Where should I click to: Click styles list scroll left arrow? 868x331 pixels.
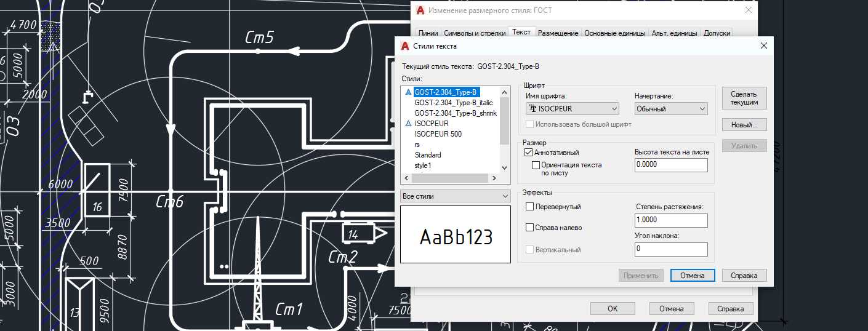[406, 178]
